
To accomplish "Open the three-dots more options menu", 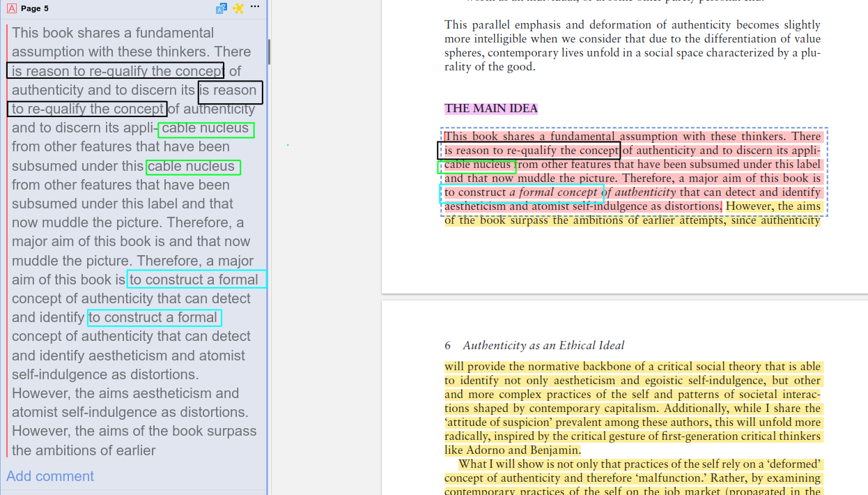I will (255, 7).
